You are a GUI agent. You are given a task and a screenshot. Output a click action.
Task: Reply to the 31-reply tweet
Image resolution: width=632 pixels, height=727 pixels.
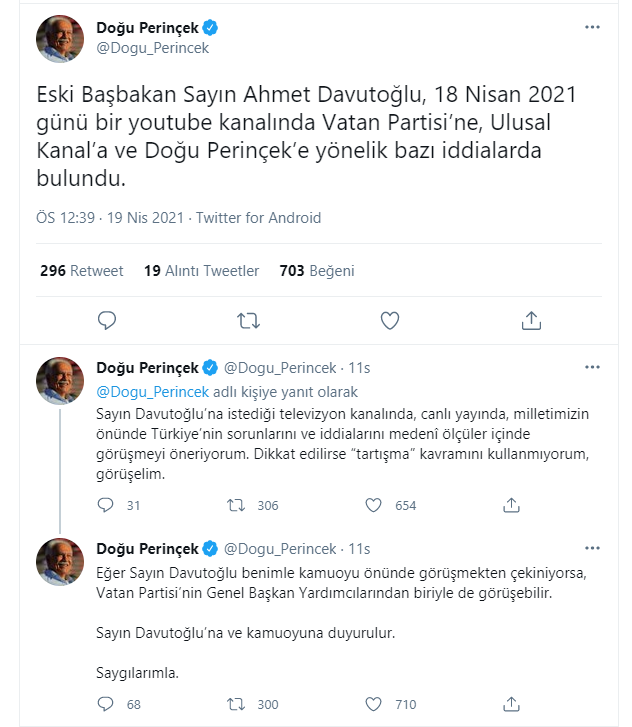(x=107, y=505)
